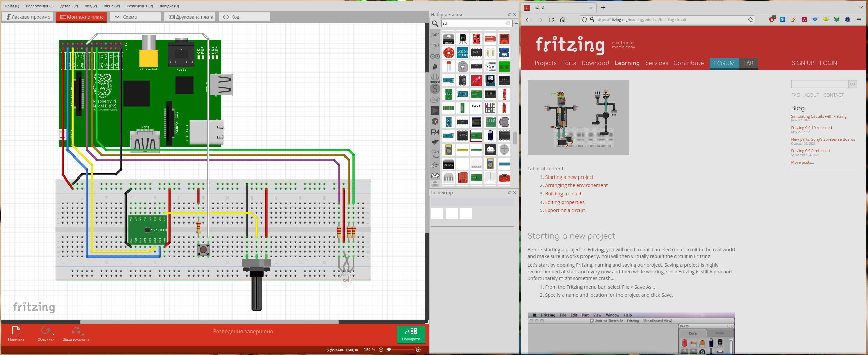Open the SparkFun flame parts bin

pyautogui.click(x=435, y=67)
